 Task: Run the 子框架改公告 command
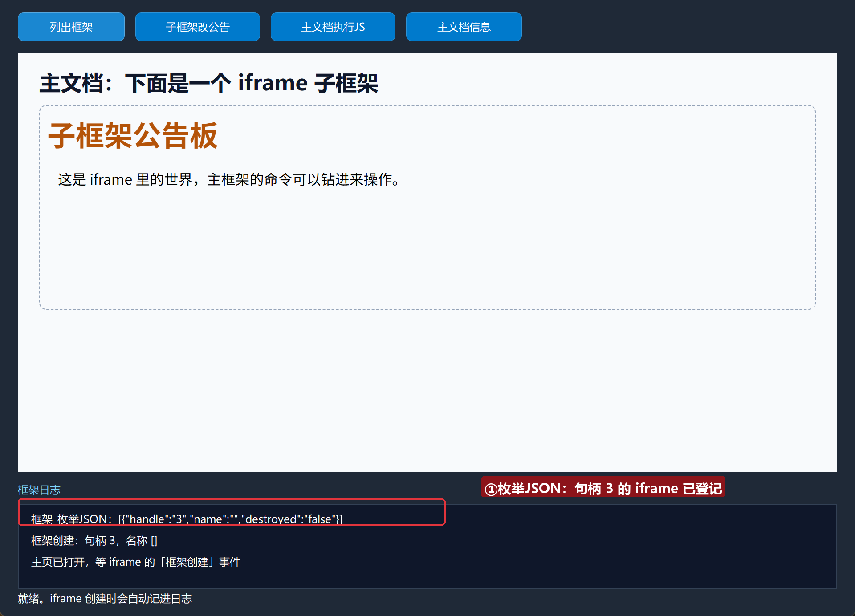point(198,27)
